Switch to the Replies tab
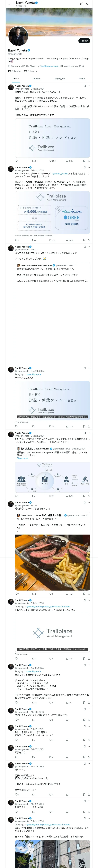Viewport: 98px width, 868px height. (36, 79)
